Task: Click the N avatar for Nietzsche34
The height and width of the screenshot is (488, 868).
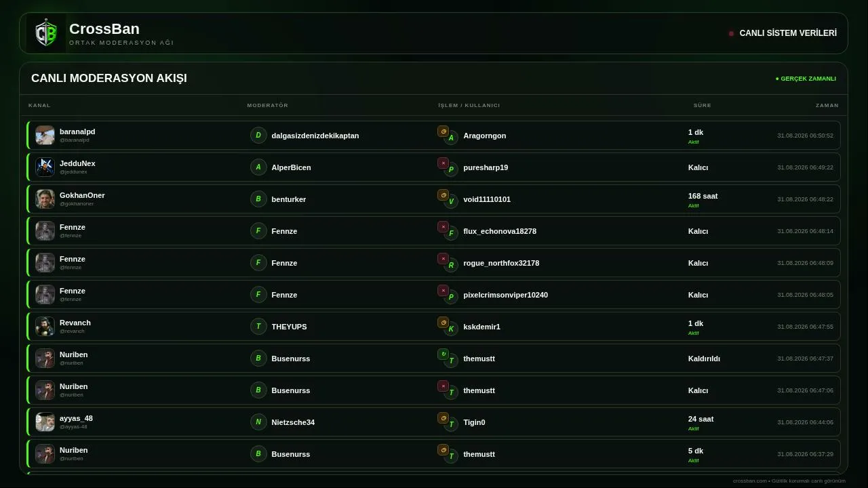Action: (258, 422)
